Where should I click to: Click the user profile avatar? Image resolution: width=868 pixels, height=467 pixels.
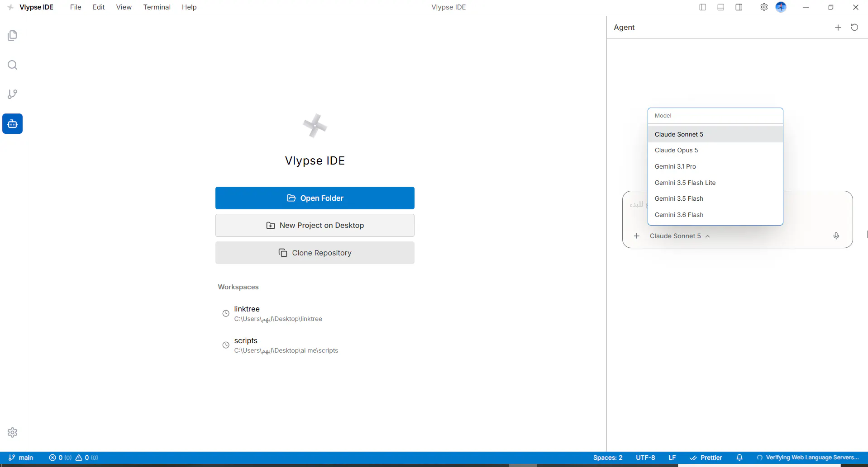[781, 7]
